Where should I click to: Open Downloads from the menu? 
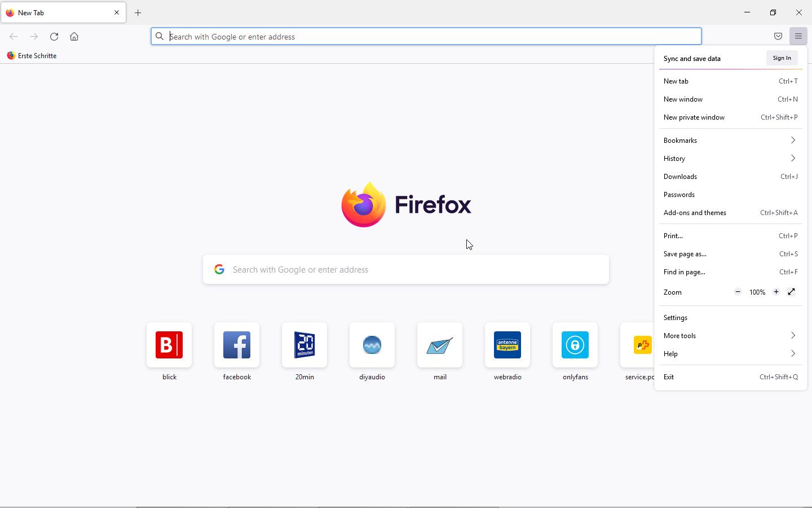point(730,177)
